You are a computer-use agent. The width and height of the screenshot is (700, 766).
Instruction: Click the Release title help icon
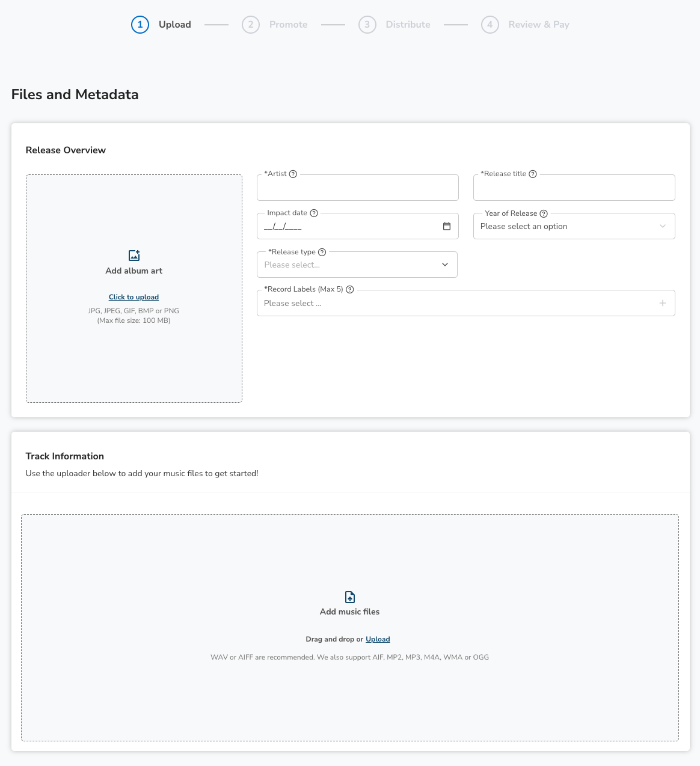[533, 174]
